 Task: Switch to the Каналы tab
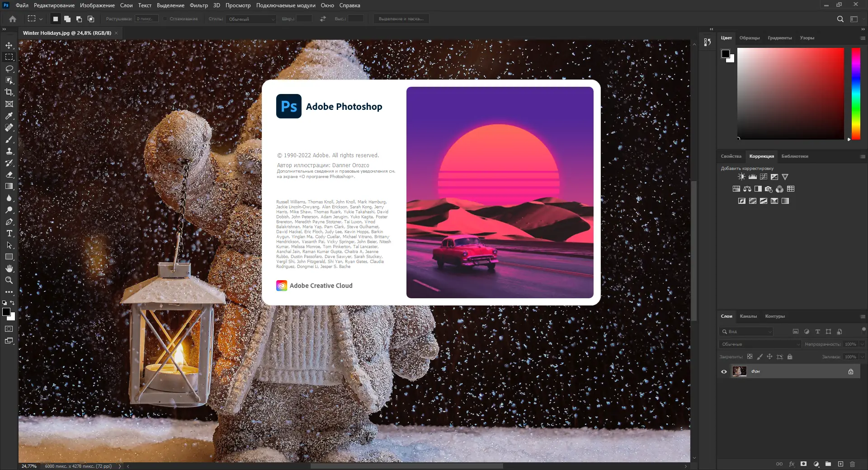pyautogui.click(x=750, y=316)
